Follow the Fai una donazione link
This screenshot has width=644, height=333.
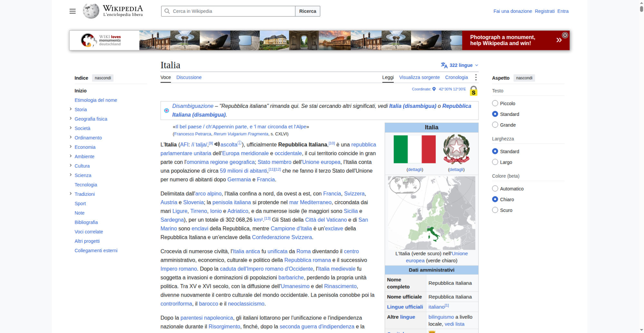pos(513,11)
